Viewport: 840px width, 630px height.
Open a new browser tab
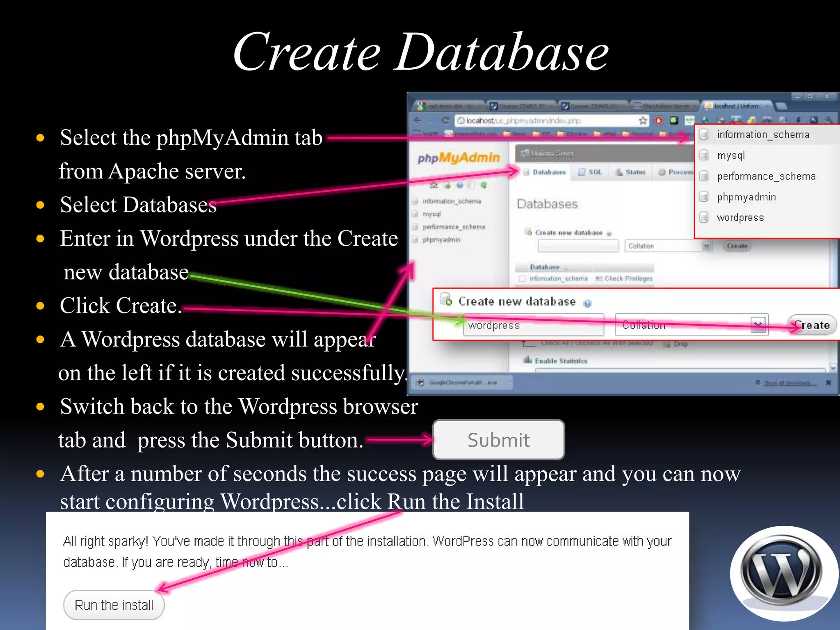[x=781, y=106]
